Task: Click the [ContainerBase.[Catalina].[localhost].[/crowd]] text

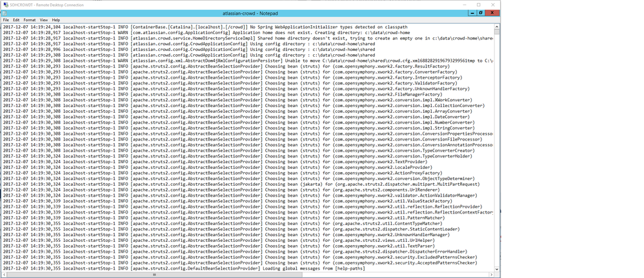Action: tap(188, 26)
